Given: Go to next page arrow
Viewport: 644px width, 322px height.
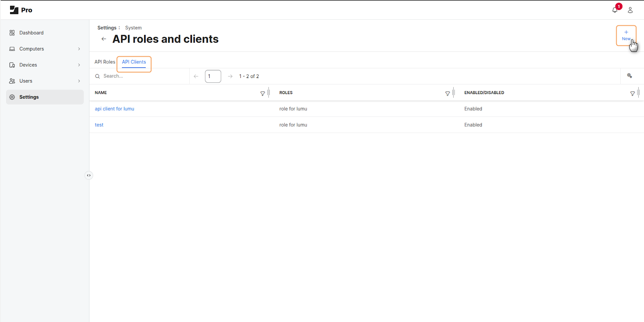Looking at the screenshot, I should pos(230,76).
